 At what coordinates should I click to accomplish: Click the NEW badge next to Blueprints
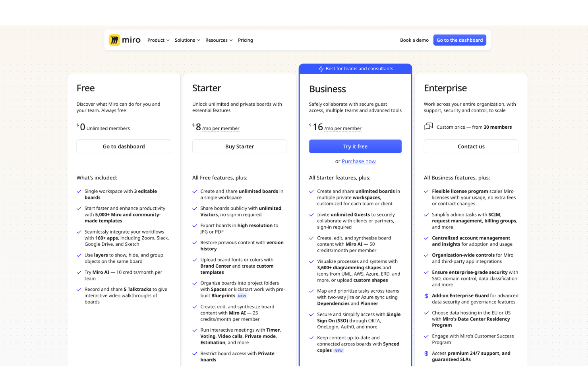[x=242, y=296]
